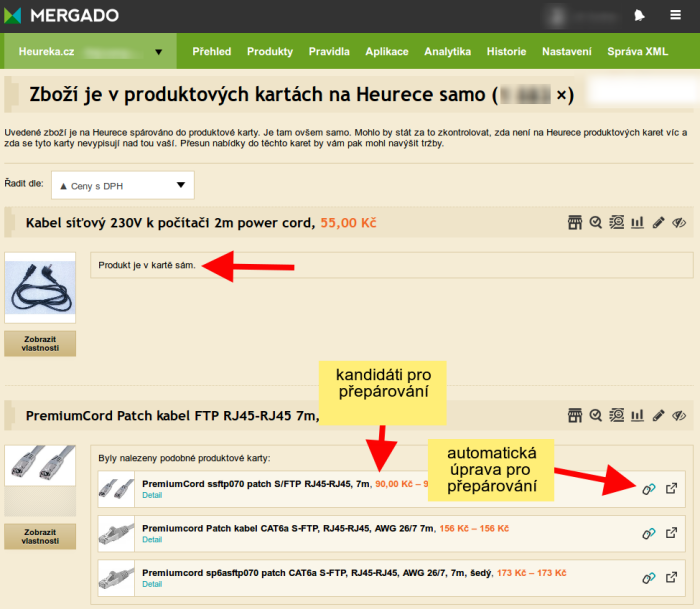Open the Analytika page
Screen dimensions: 700x609
(447, 51)
